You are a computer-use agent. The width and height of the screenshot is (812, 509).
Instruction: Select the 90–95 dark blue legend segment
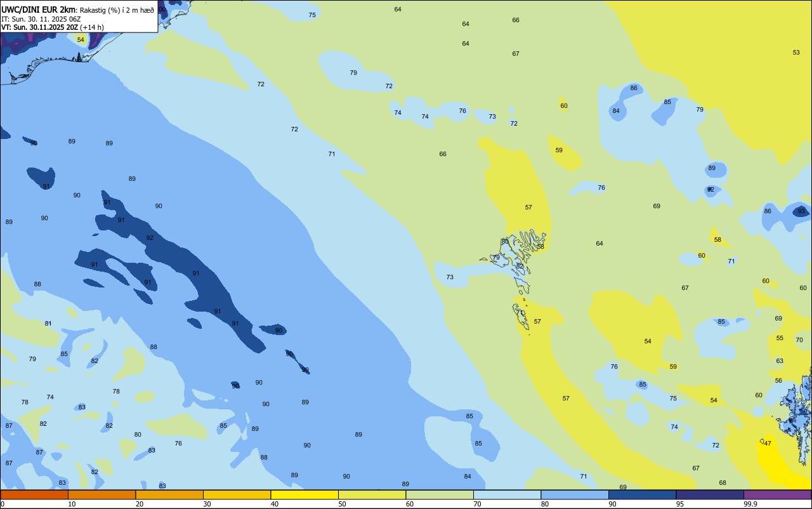[x=642, y=494]
